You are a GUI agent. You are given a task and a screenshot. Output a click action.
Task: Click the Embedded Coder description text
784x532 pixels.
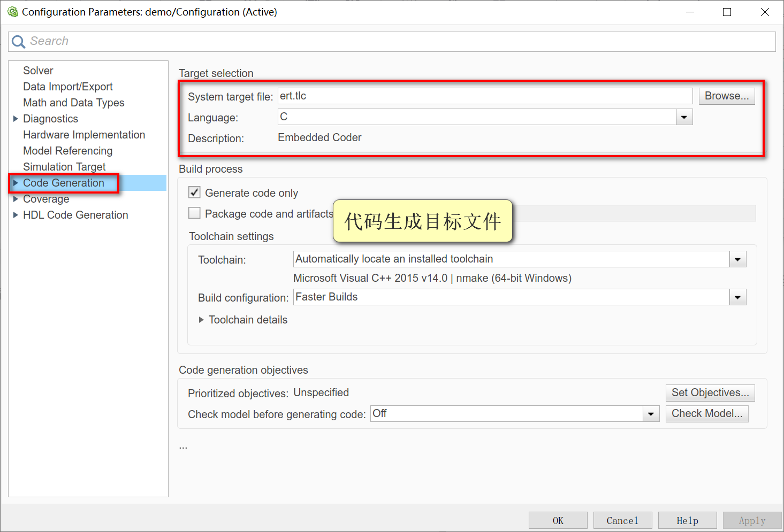[x=319, y=138]
